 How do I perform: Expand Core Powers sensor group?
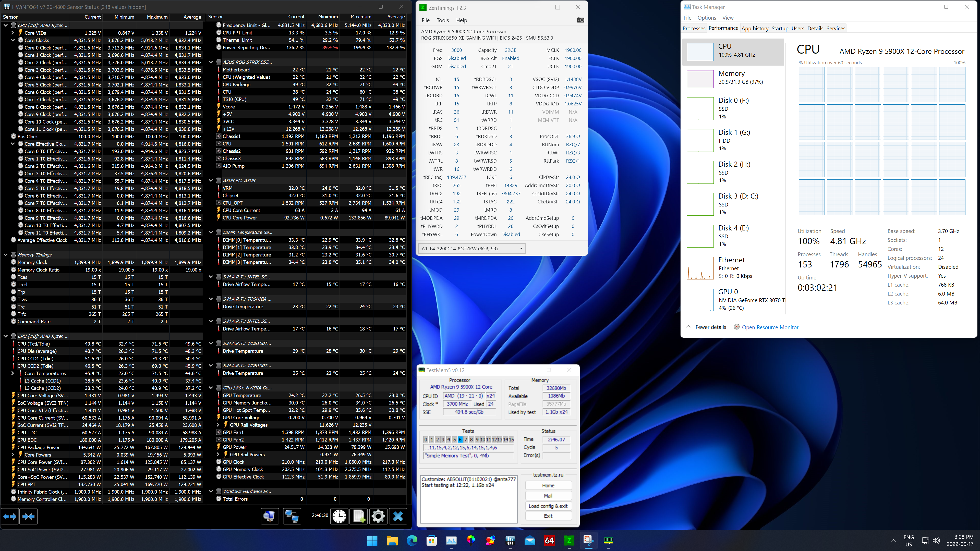13,455
